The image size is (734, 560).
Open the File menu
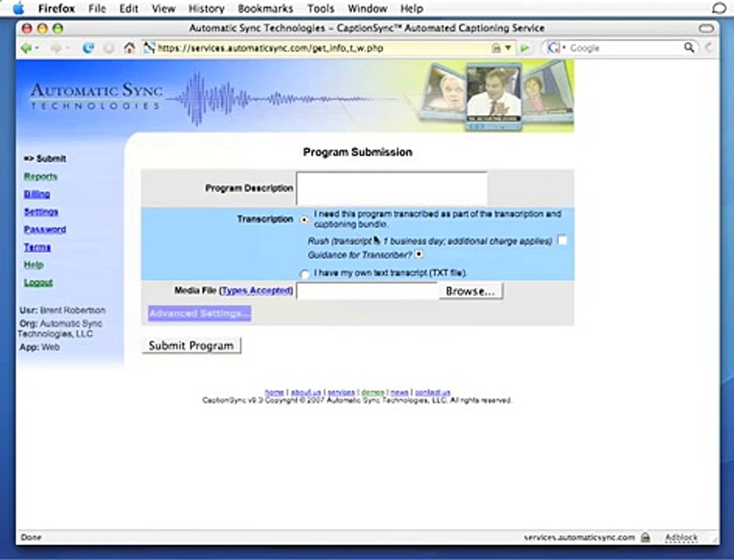[x=97, y=9]
